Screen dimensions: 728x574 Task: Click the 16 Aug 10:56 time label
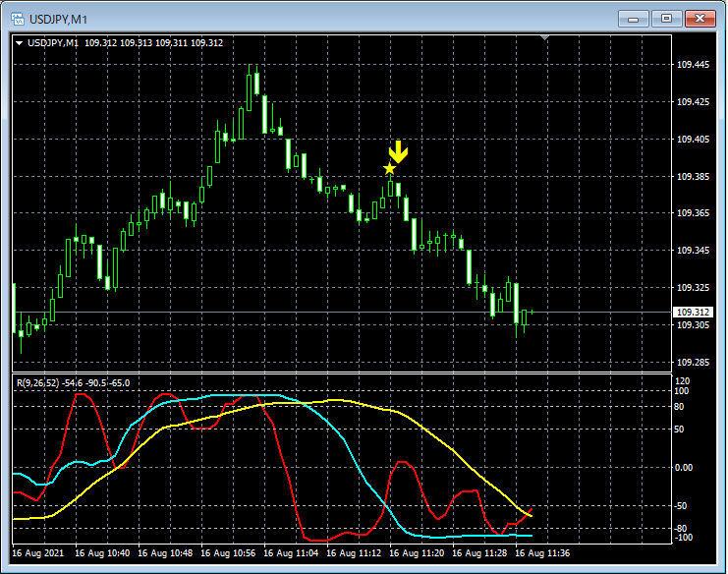[x=228, y=553]
